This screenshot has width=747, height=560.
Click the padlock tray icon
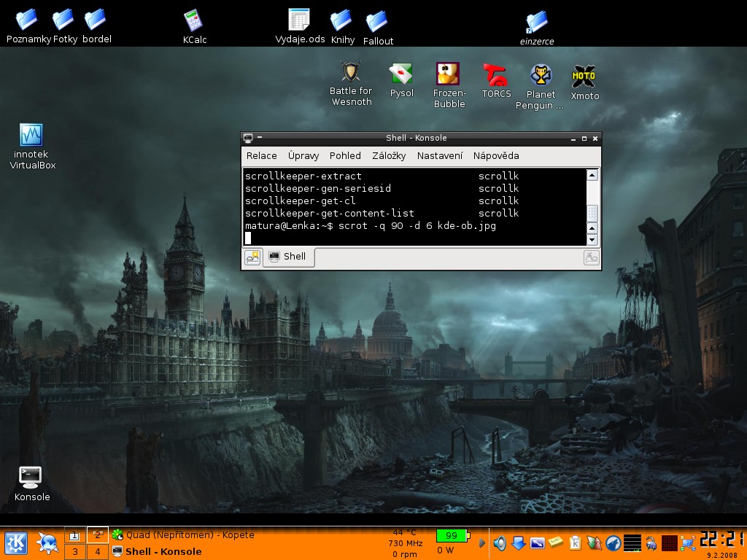[x=651, y=542]
